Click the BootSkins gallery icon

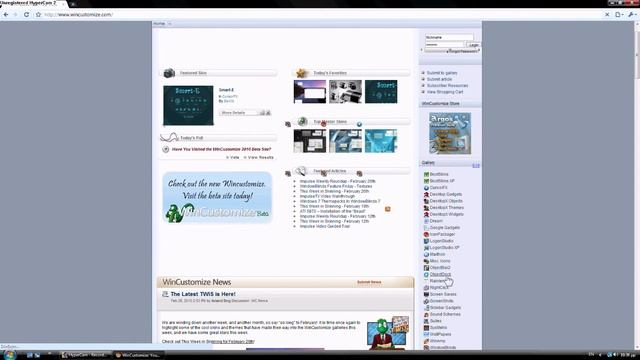[x=426, y=174]
